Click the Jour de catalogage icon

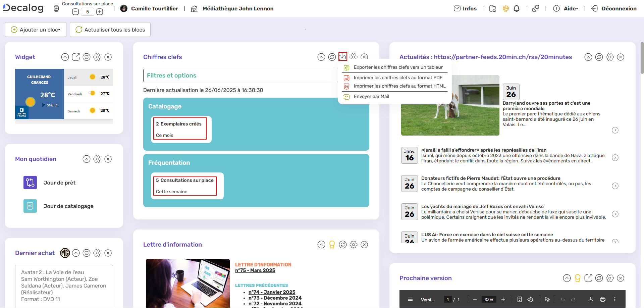click(x=30, y=206)
